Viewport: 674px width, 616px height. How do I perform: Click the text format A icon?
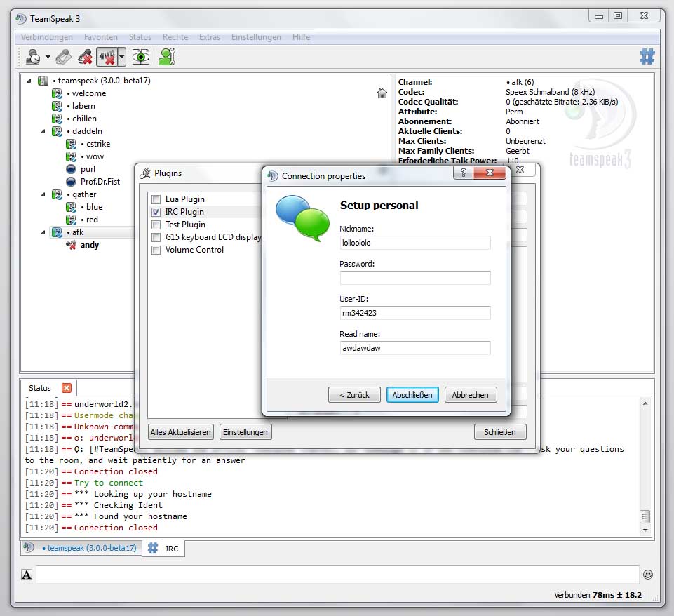point(27,575)
